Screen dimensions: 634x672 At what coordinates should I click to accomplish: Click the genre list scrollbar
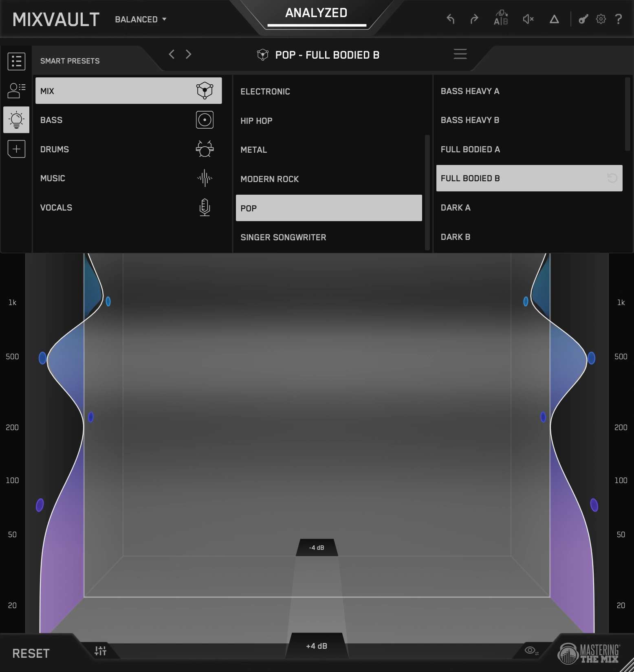click(x=427, y=192)
